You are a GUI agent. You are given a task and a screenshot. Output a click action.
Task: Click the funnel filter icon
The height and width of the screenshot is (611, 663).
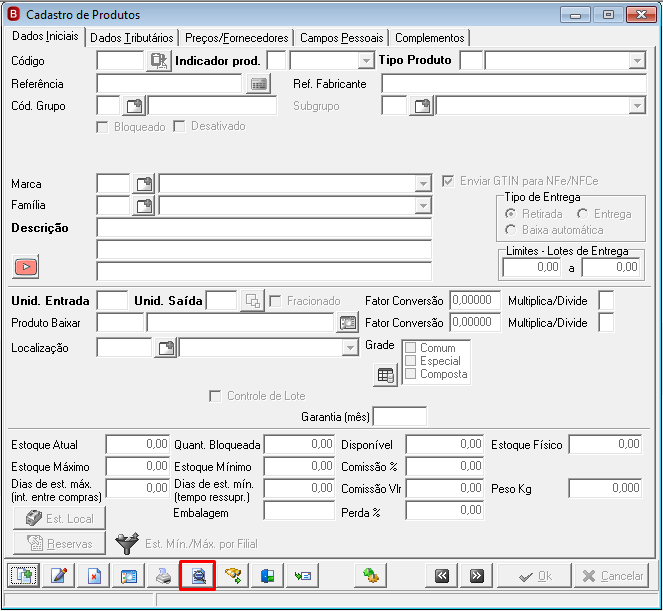coord(127,543)
